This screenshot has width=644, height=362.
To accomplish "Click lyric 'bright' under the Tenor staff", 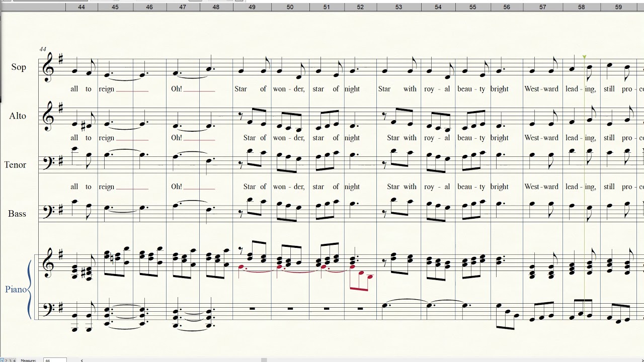I will click(500, 187).
